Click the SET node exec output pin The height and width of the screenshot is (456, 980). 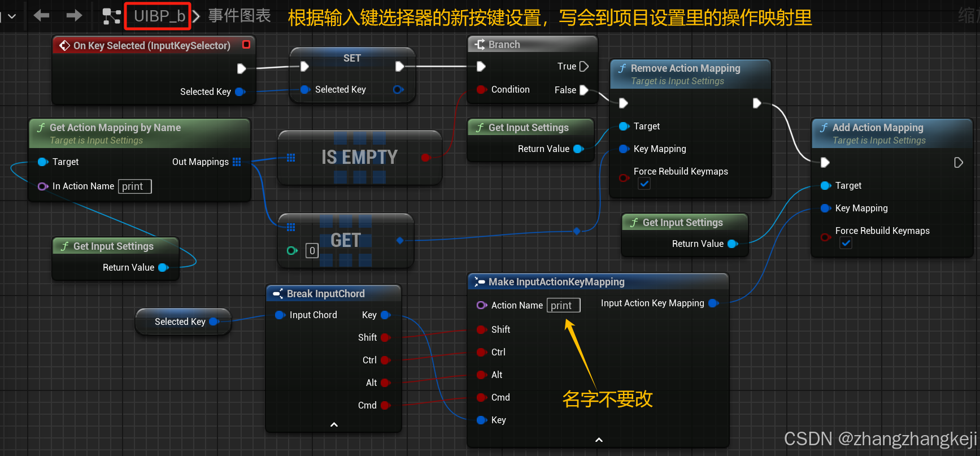(399, 66)
